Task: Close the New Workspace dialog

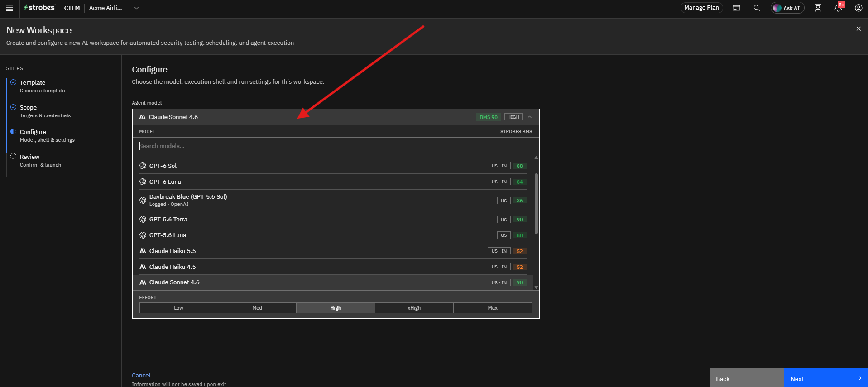Action: click(x=858, y=29)
